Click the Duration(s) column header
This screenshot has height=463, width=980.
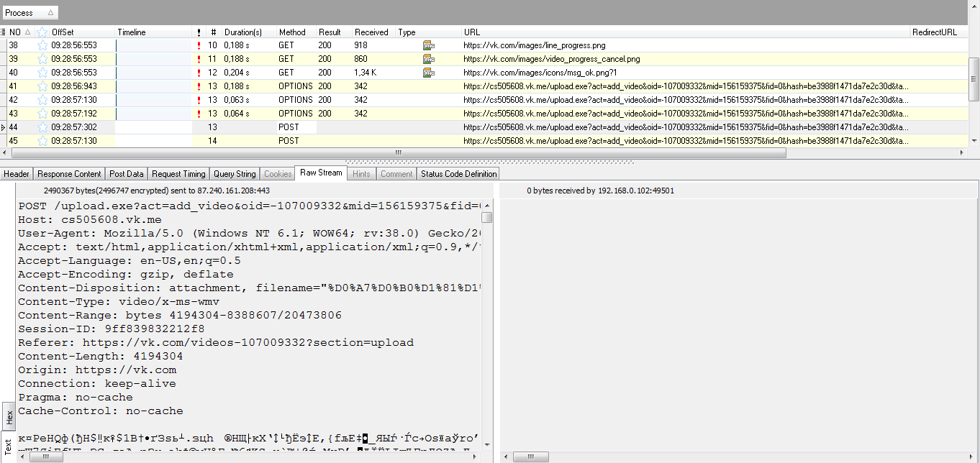(x=242, y=32)
